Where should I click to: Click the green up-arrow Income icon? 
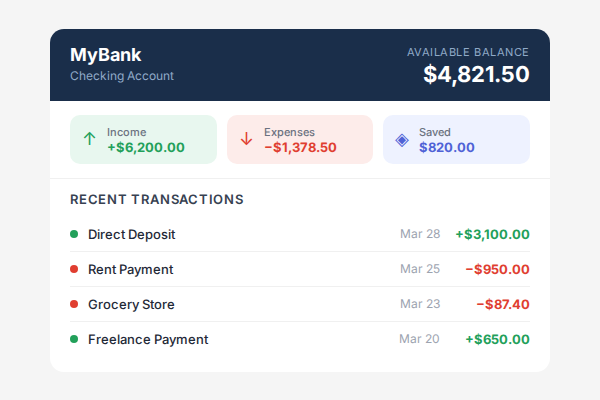pos(89,139)
